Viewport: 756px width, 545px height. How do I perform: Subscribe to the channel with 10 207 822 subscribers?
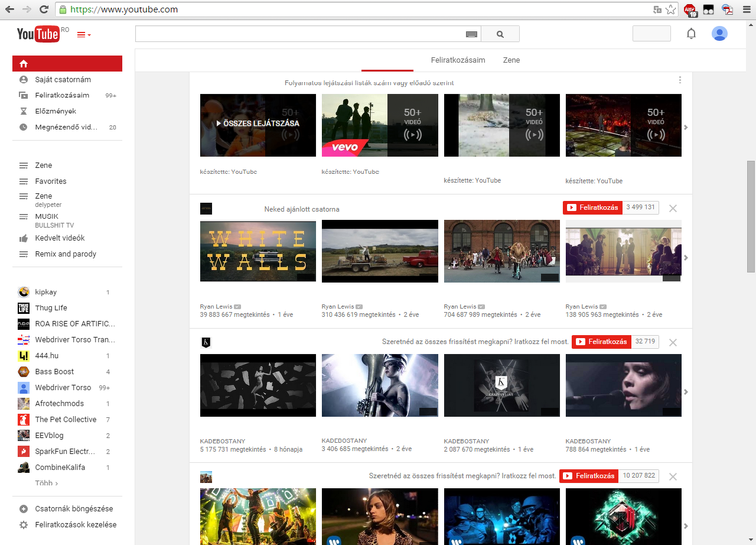point(589,476)
